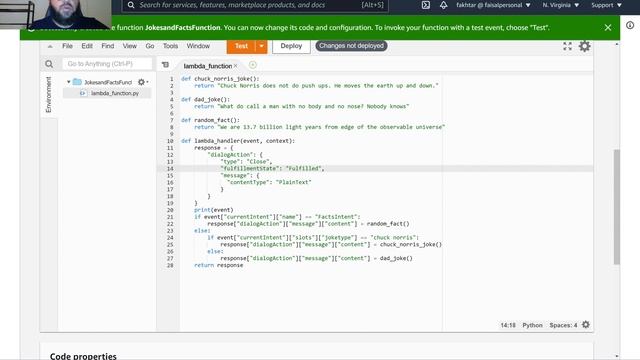This screenshot has height=360, width=640.
Task: Click the "print(event)" line
Action: coord(214,210)
